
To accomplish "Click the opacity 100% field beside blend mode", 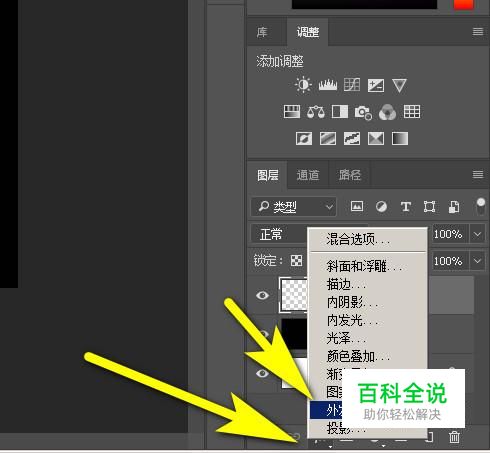I will pos(450,234).
